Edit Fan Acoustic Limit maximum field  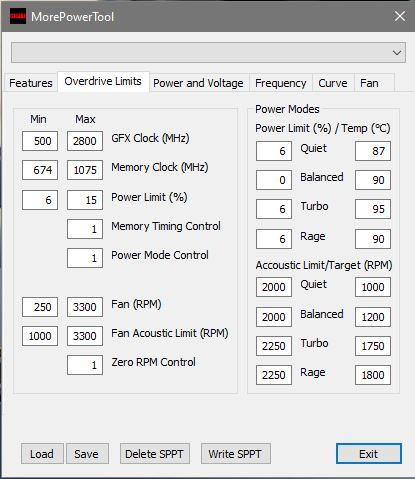(x=85, y=336)
